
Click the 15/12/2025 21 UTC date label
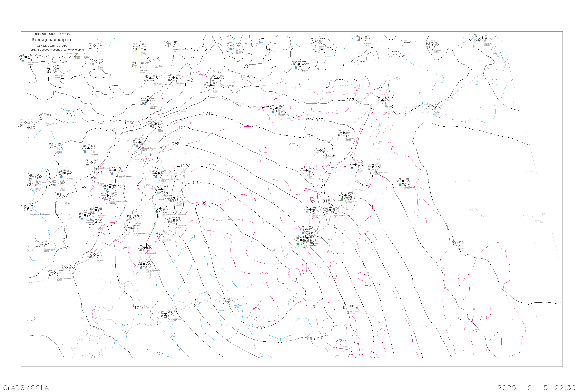tap(52, 46)
